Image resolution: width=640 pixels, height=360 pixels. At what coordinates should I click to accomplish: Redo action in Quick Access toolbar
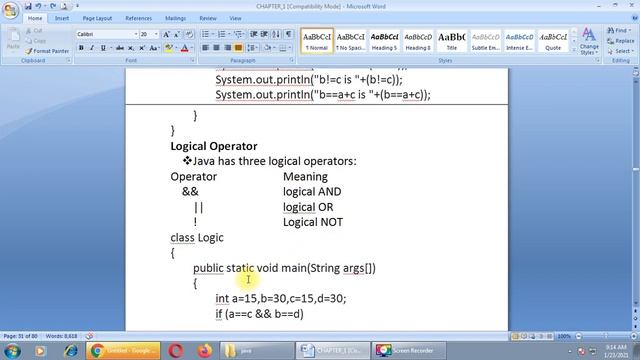(x=53, y=6)
